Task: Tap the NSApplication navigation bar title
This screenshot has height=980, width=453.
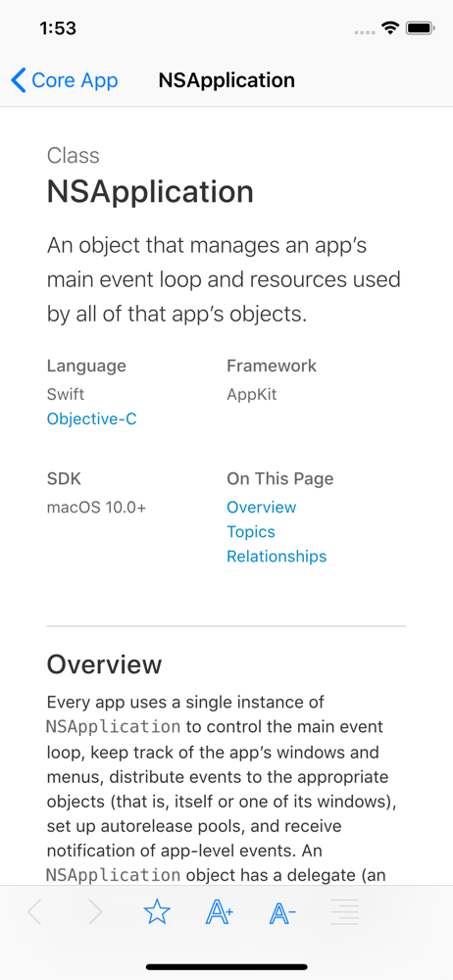Action: [x=226, y=80]
